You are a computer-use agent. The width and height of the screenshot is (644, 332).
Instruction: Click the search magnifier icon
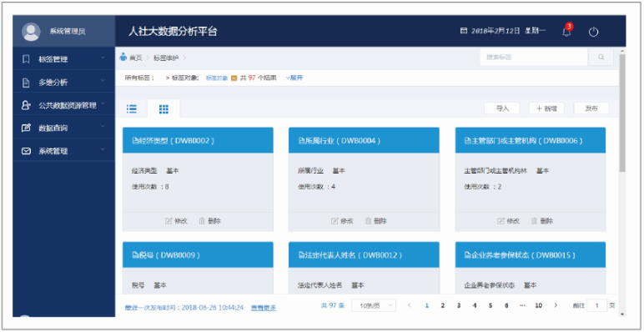(x=601, y=57)
